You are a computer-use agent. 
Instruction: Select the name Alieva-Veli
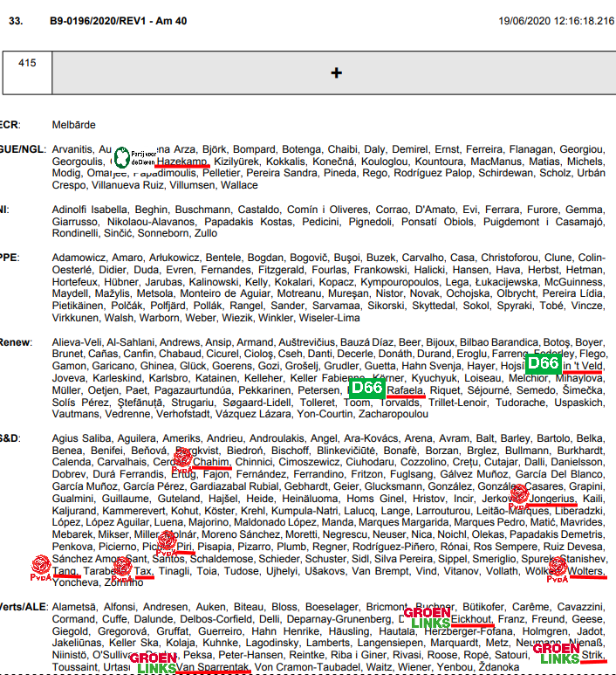click(x=77, y=342)
